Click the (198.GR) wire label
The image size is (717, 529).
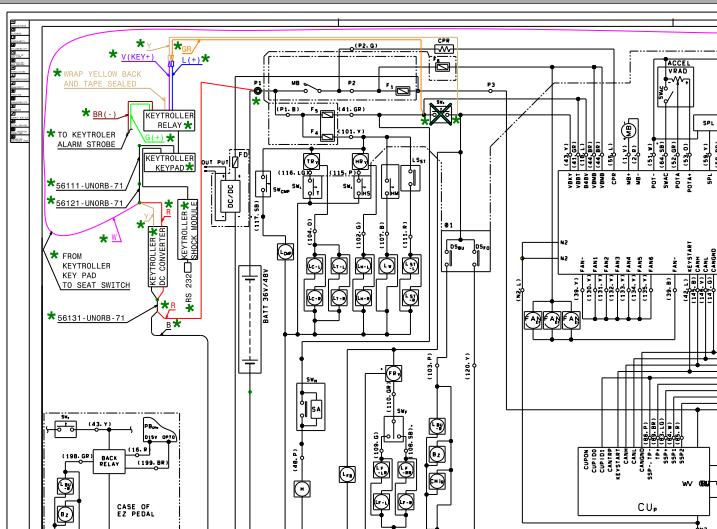tap(78, 456)
